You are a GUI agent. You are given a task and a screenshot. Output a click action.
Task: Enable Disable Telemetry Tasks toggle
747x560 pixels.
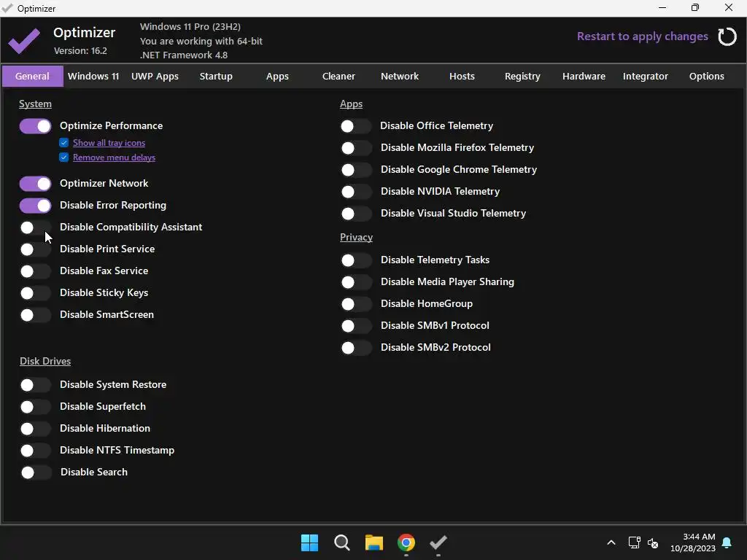(356, 260)
